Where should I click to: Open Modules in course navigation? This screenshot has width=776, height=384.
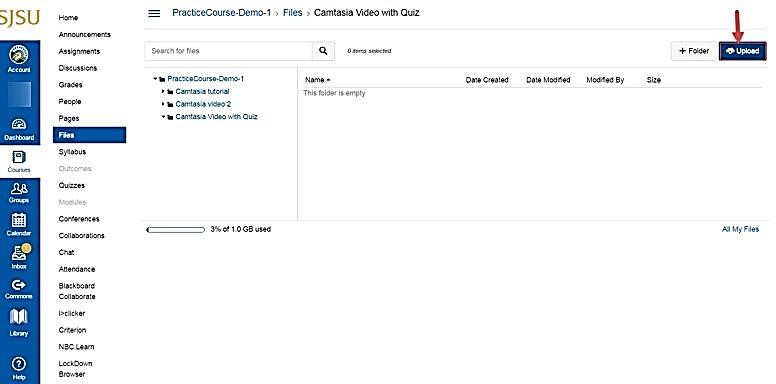pos(72,202)
